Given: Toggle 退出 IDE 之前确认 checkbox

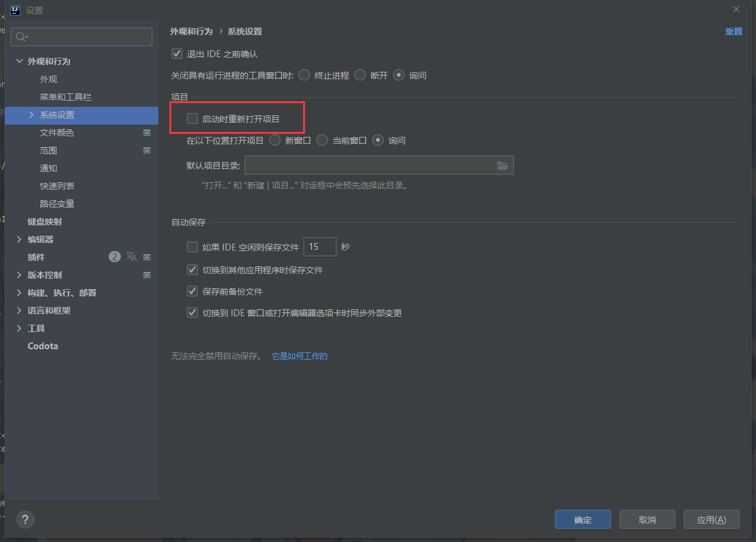Looking at the screenshot, I should tap(177, 54).
